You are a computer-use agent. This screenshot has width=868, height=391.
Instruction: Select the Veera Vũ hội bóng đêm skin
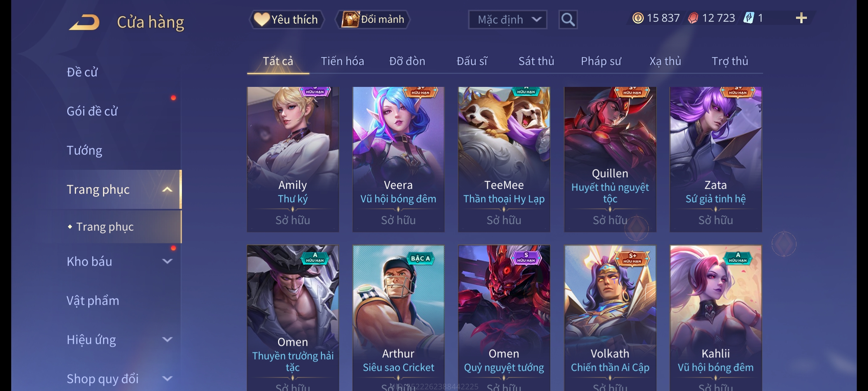coord(398,159)
